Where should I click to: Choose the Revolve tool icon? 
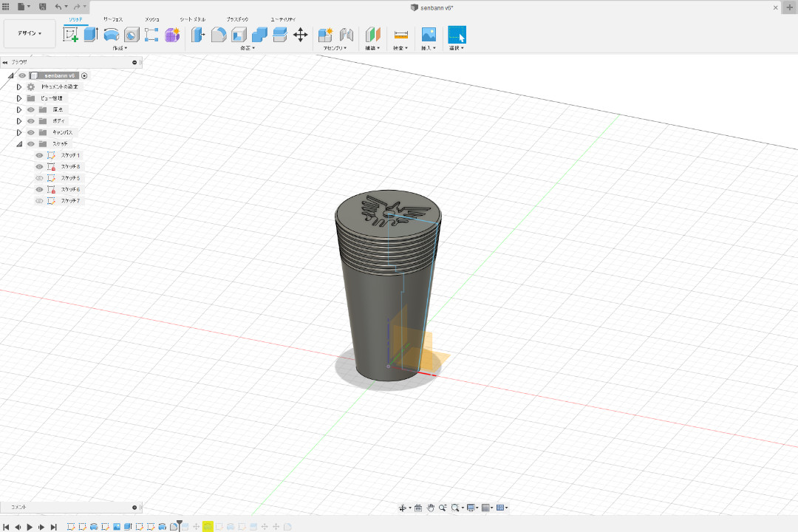[112, 35]
